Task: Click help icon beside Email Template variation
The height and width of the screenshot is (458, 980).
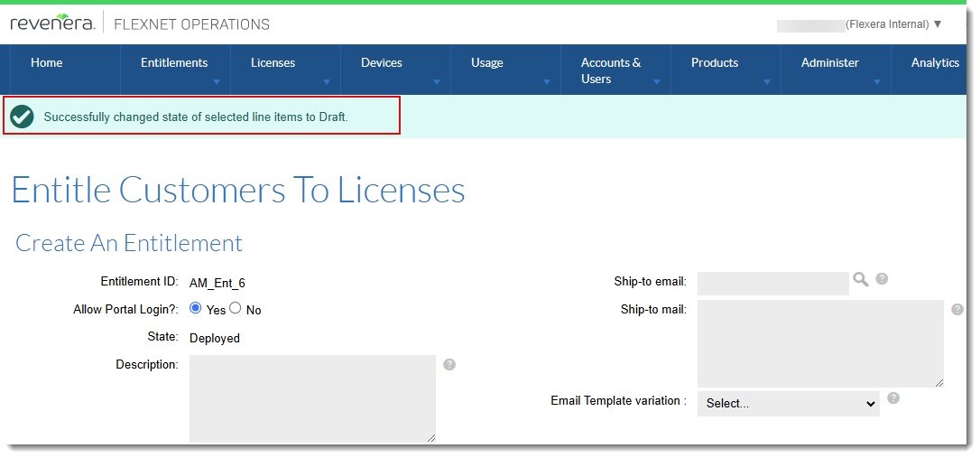Action: pyautogui.click(x=893, y=398)
